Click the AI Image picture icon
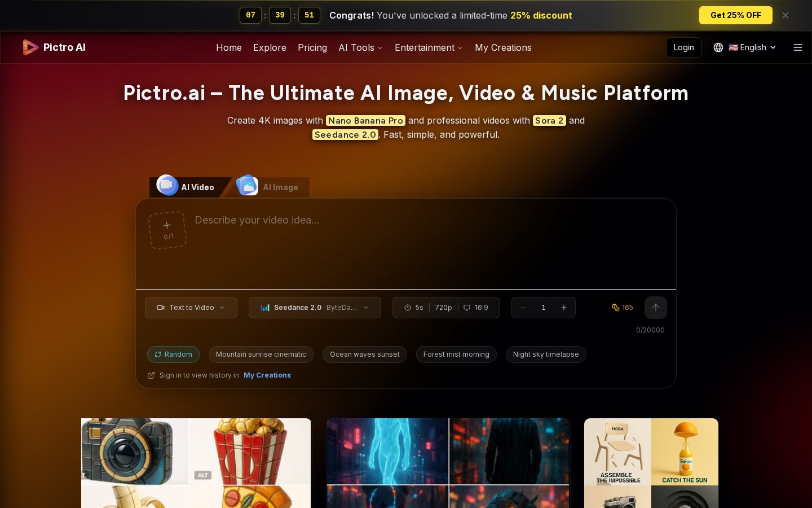Viewport: 812px width, 508px height. click(x=248, y=185)
